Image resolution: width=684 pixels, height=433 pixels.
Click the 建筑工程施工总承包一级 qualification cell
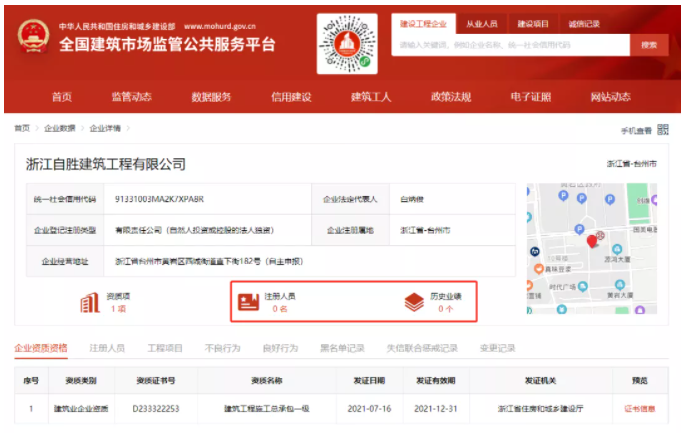pos(267,409)
